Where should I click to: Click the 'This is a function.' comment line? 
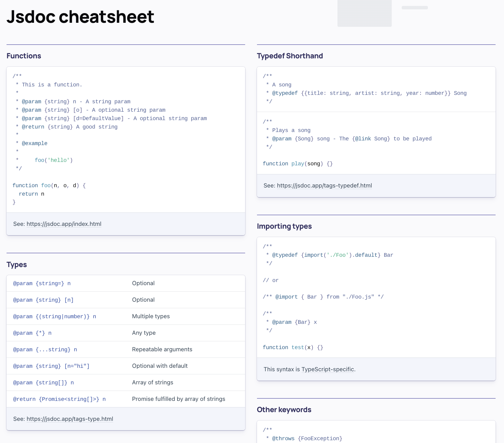point(49,85)
